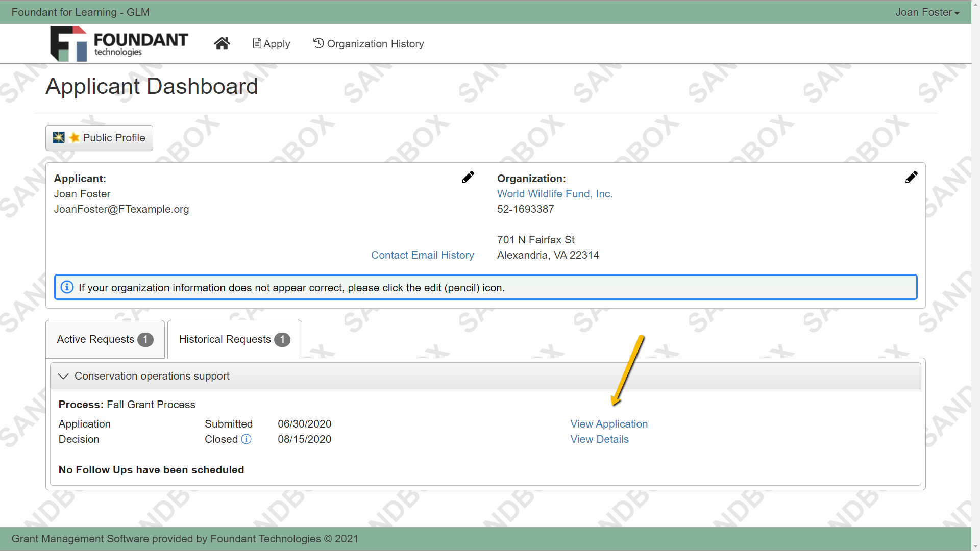
Task: Switch to the Active Requests tab
Action: click(105, 339)
